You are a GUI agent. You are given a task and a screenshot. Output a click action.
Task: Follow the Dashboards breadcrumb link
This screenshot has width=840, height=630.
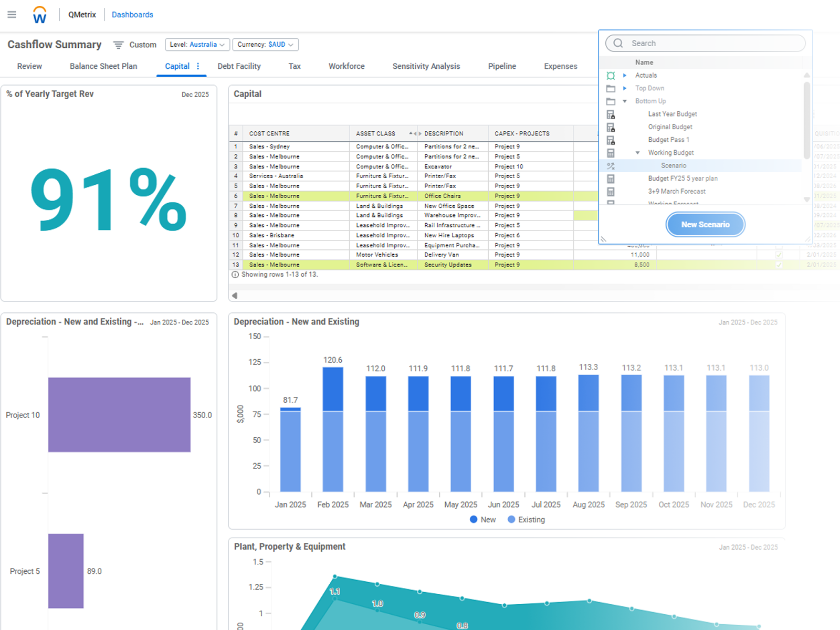[x=132, y=15]
